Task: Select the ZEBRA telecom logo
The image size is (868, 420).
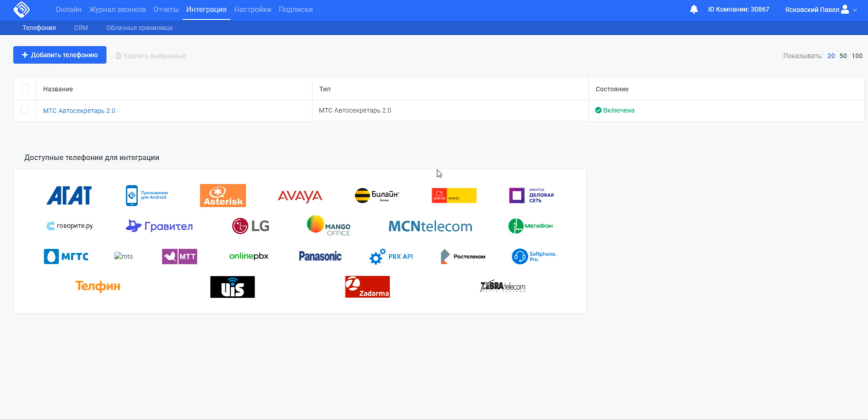Action: tap(503, 287)
